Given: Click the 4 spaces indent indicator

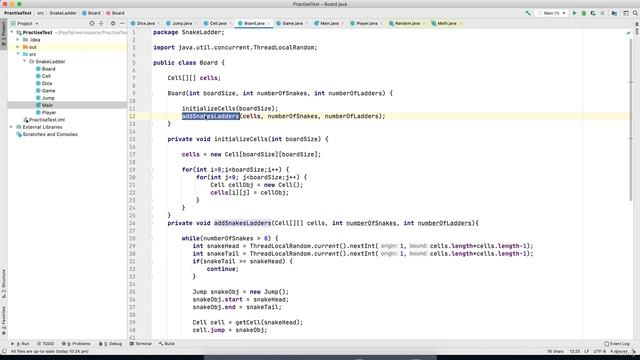Looking at the screenshot, I should tap(618, 351).
